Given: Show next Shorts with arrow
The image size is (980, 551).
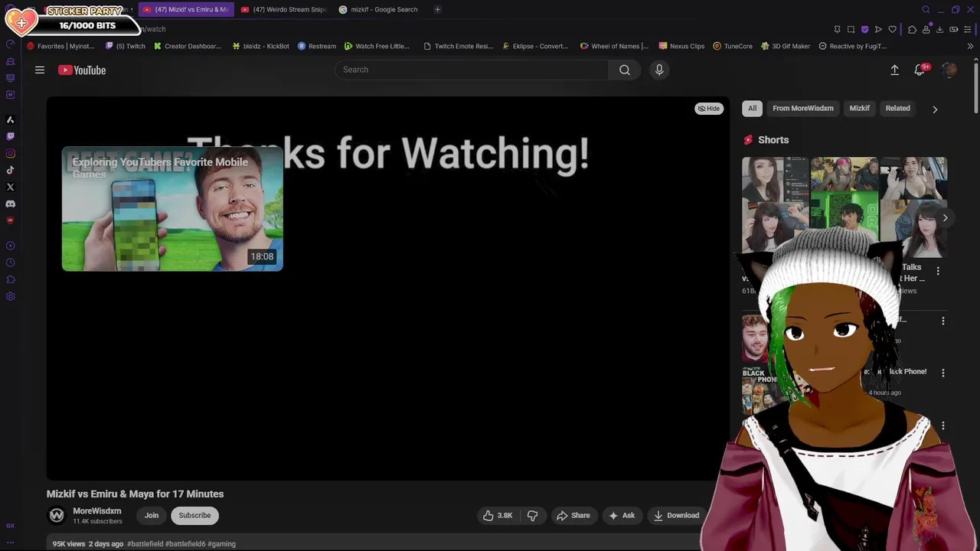Looking at the screenshot, I should (x=945, y=218).
